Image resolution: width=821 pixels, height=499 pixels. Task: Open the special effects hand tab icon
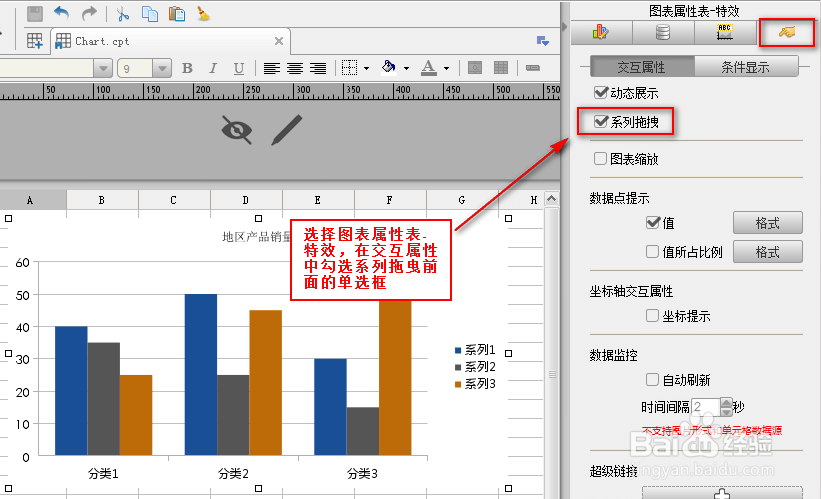pyautogui.click(x=786, y=32)
